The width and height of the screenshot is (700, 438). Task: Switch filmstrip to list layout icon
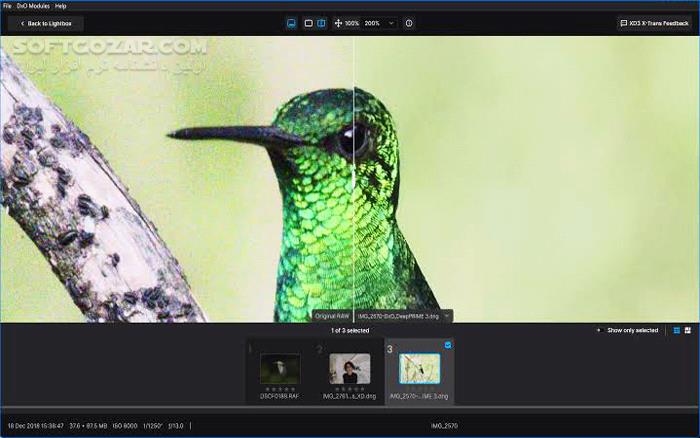tap(677, 330)
